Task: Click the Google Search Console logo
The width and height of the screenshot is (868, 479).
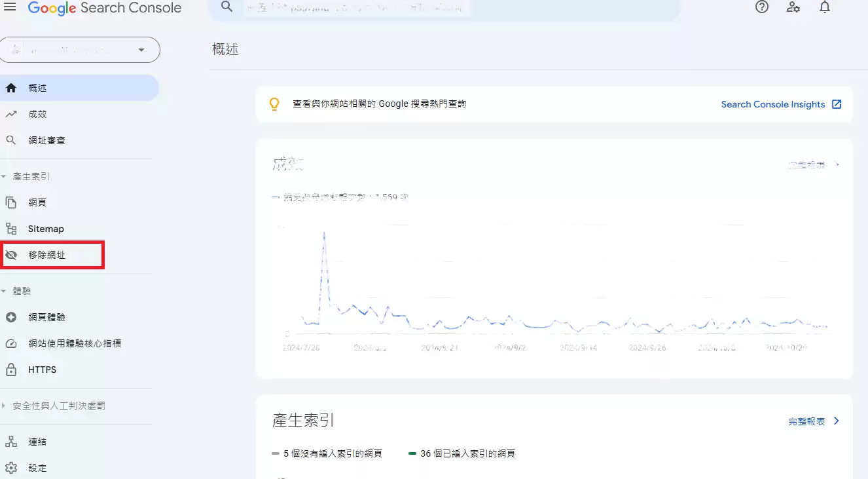Action: point(105,8)
